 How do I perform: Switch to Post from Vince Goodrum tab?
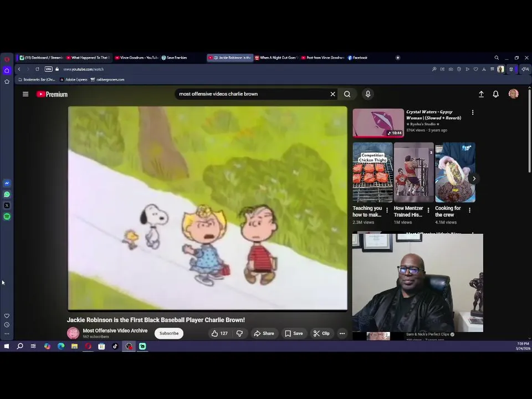323,58
